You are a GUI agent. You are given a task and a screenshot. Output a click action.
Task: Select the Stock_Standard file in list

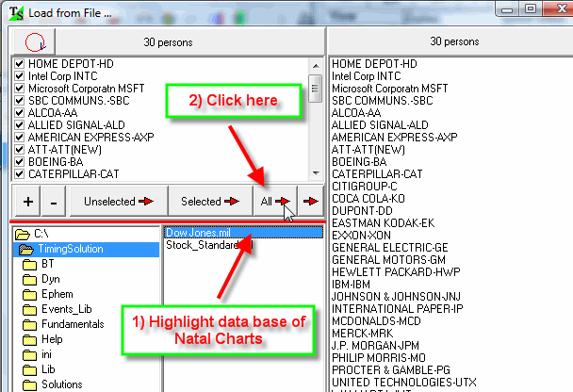coord(205,245)
